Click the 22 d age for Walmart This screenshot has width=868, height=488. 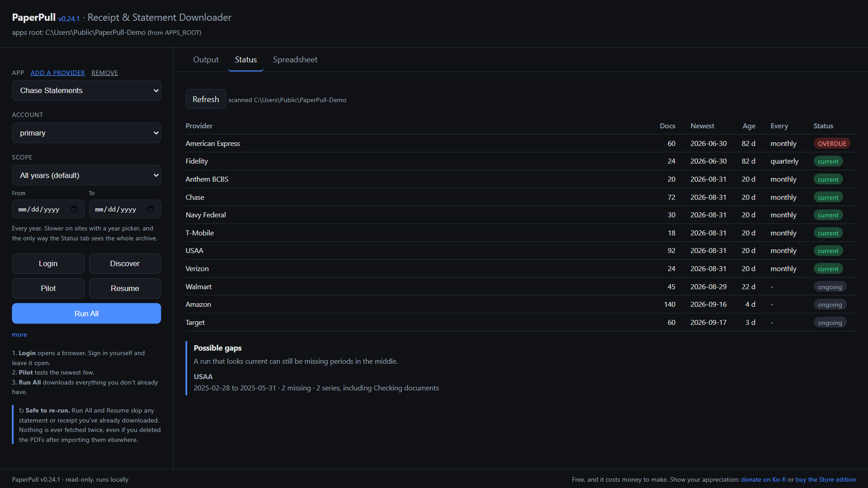[748, 287]
